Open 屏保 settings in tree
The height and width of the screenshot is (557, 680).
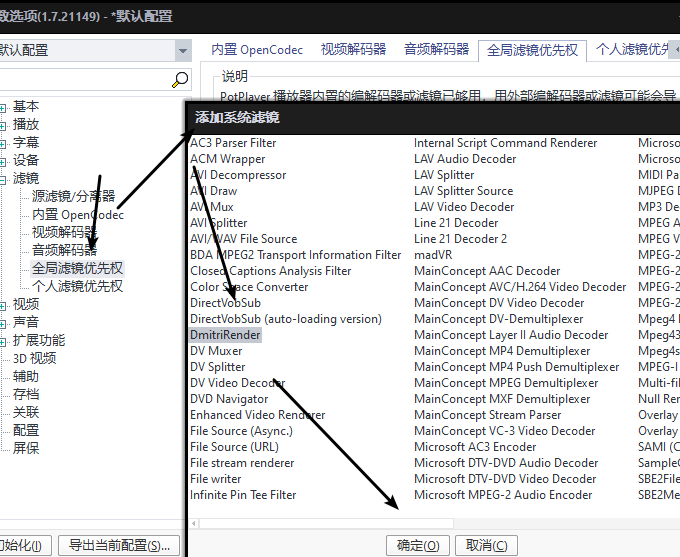pos(26,448)
